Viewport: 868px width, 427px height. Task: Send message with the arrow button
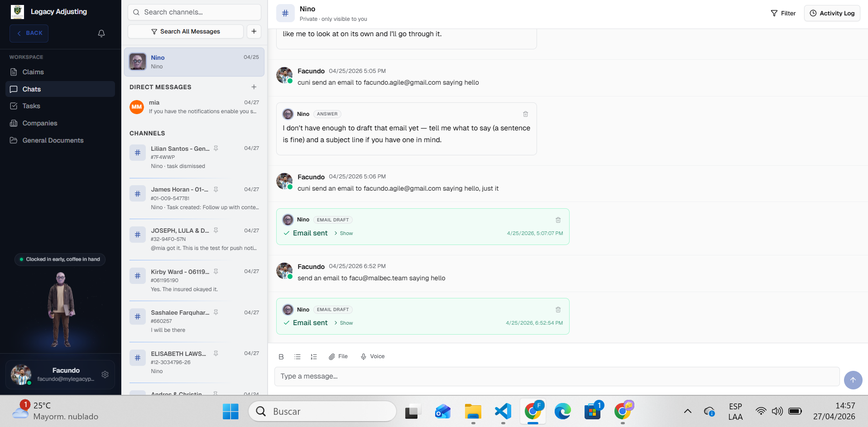853,380
